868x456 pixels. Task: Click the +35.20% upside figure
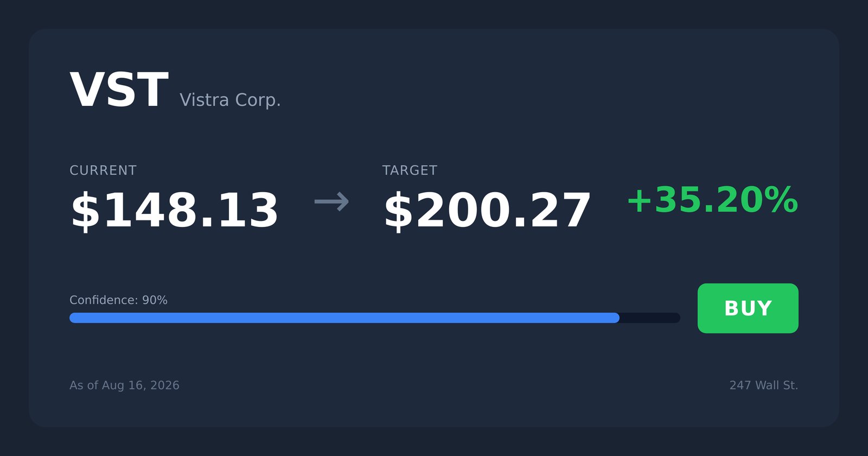712,200
